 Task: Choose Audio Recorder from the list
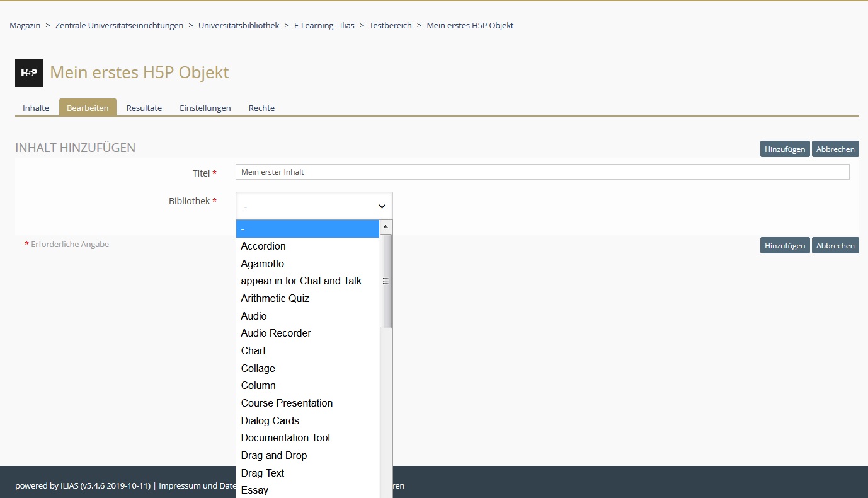coord(276,333)
